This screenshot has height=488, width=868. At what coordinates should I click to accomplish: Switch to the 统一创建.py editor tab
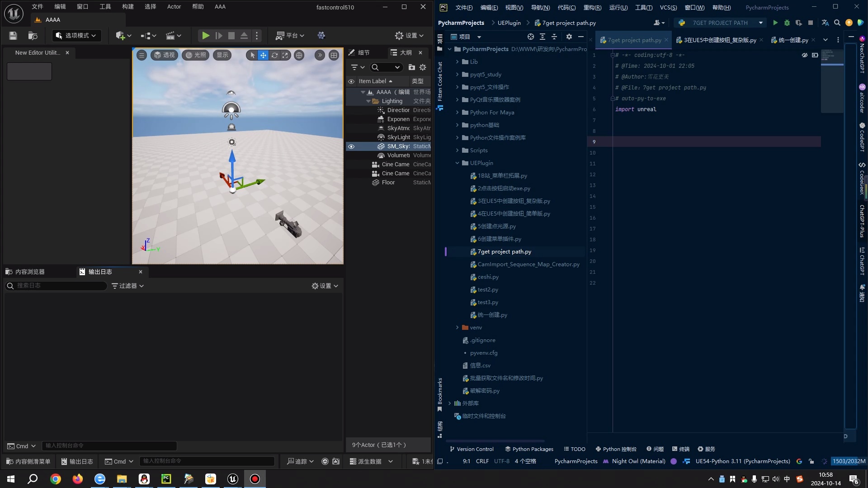[x=793, y=40]
